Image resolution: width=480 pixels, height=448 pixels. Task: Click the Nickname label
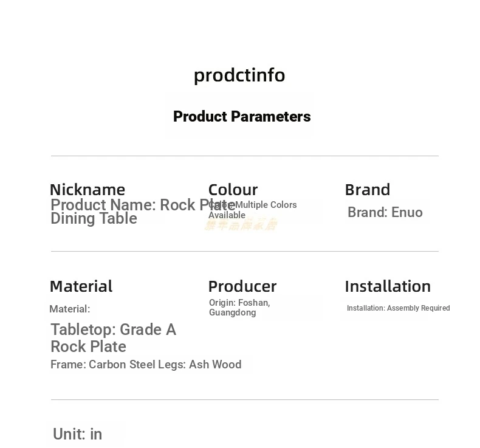point(87,190)
